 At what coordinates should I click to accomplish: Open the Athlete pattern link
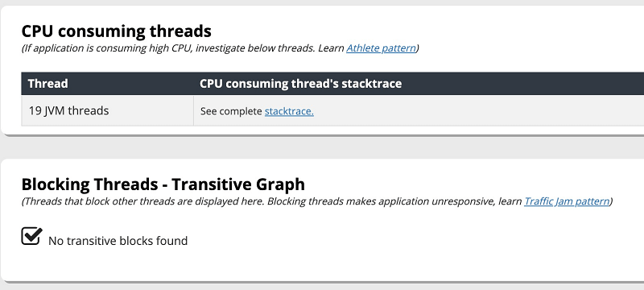click(381, 48)
